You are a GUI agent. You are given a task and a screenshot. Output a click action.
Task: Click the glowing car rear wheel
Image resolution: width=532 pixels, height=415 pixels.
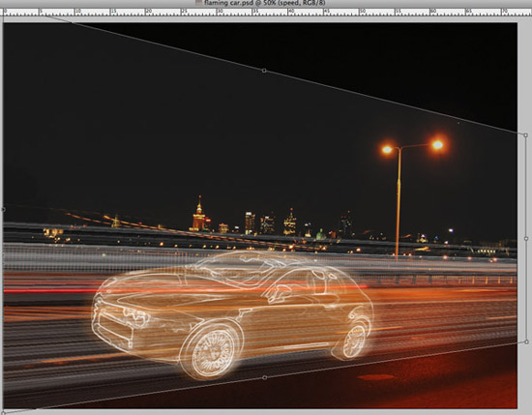pos(354,341)
